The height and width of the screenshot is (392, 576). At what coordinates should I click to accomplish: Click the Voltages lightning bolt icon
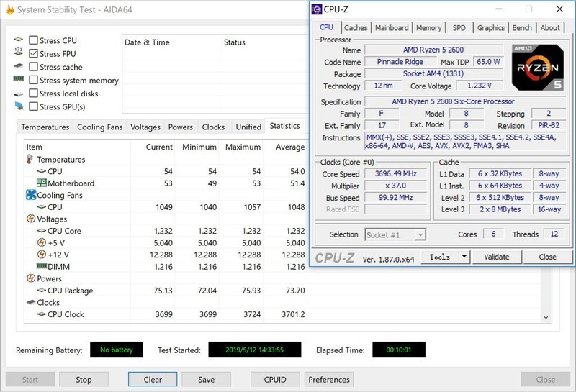tap(31, 219)
